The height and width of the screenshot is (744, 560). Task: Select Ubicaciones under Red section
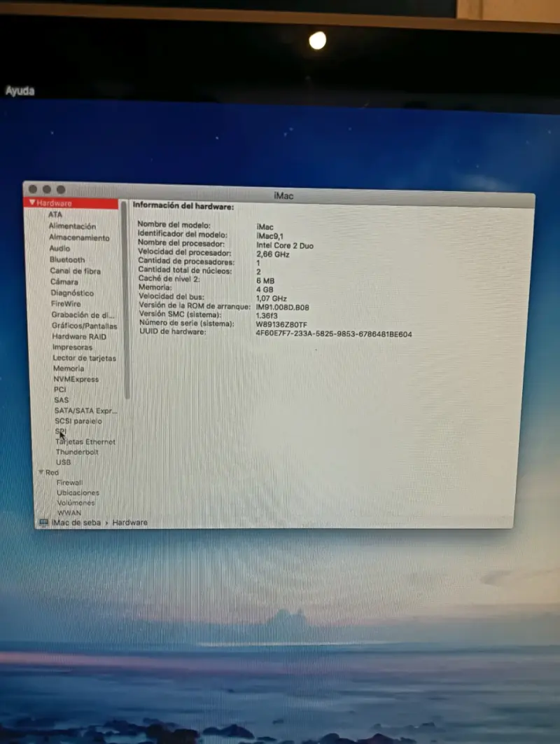tap(78, 492)
